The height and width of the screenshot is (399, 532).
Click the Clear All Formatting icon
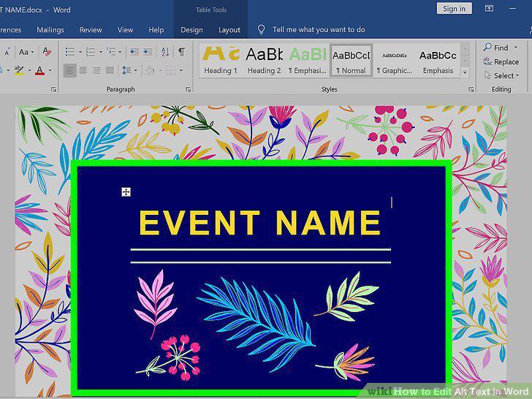click(47, 52)
